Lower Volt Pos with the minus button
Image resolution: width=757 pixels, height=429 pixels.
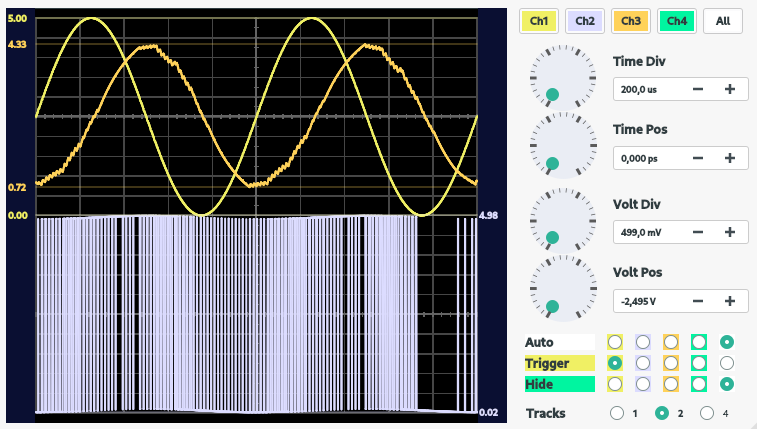[697, 300]
